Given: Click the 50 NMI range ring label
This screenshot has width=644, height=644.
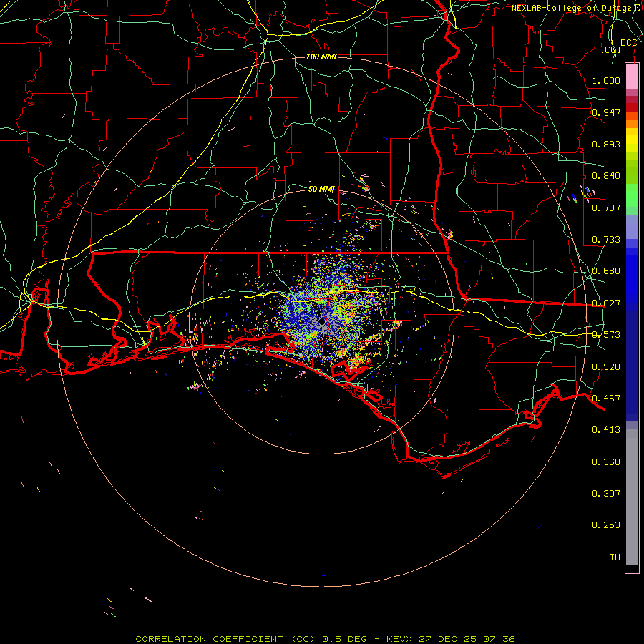Looking at the screenshot, I should (321, 189).
